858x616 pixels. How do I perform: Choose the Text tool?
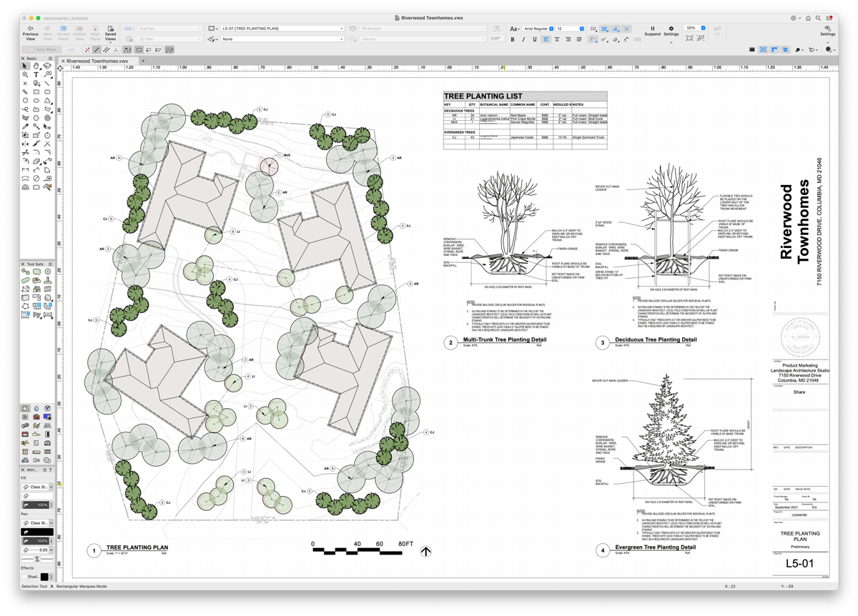coord(36,76)
